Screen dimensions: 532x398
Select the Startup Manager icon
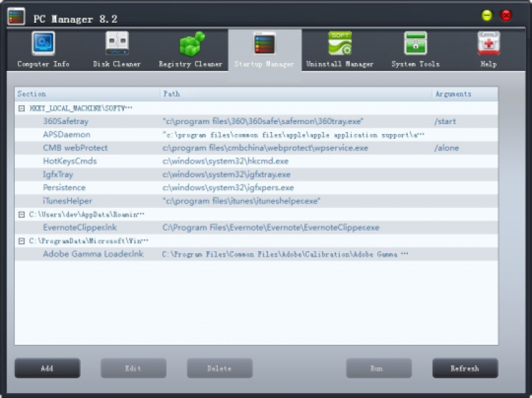pos(264,45)
